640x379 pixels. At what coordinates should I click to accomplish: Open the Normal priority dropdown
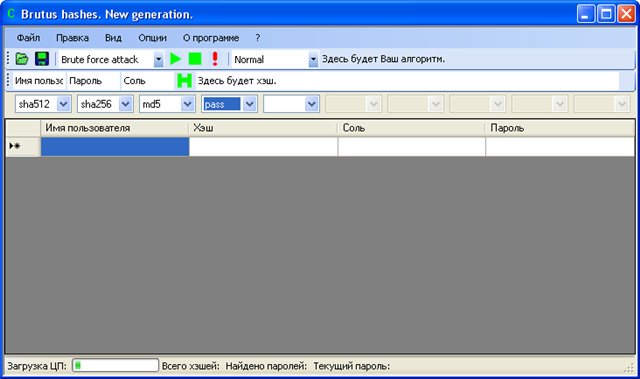[x=313, y=60]
